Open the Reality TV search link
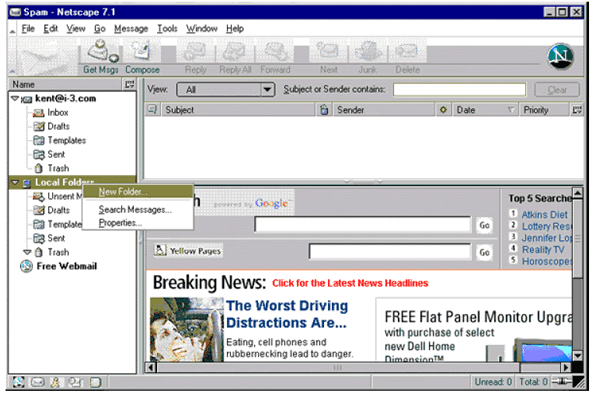The height and width of the screenshot is (398, 600). 543,250
